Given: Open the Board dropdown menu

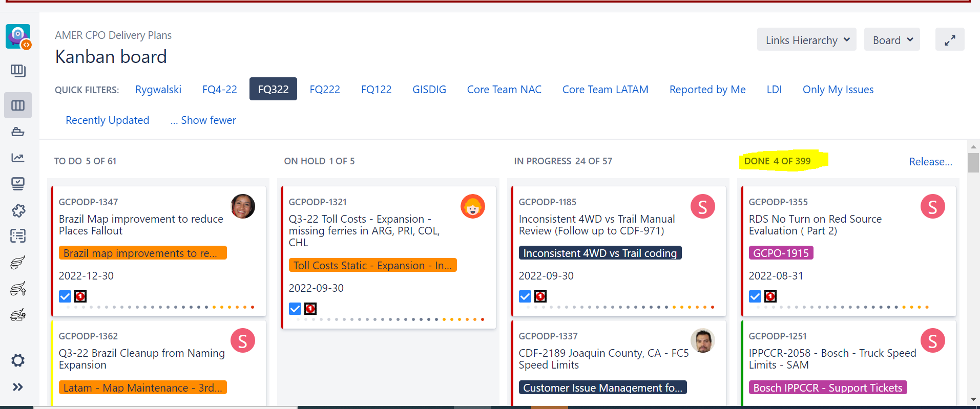Looking at the screenshot, I should tap(892, 40).
